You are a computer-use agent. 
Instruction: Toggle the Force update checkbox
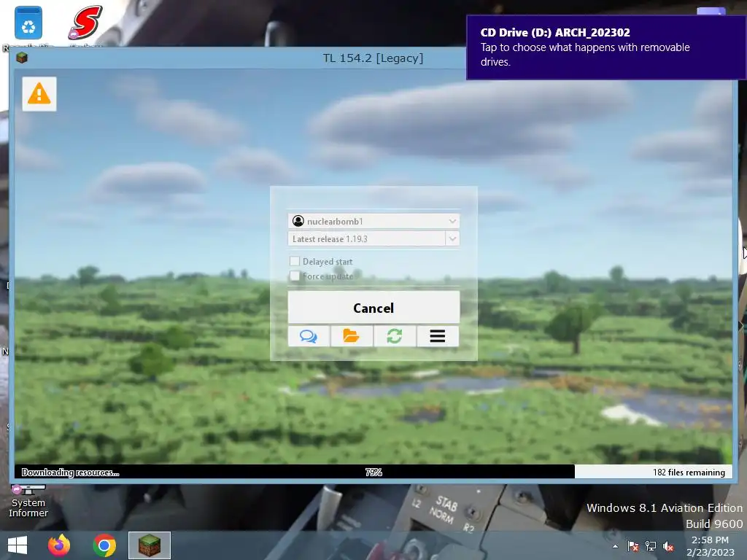click(x=295, y=276)
